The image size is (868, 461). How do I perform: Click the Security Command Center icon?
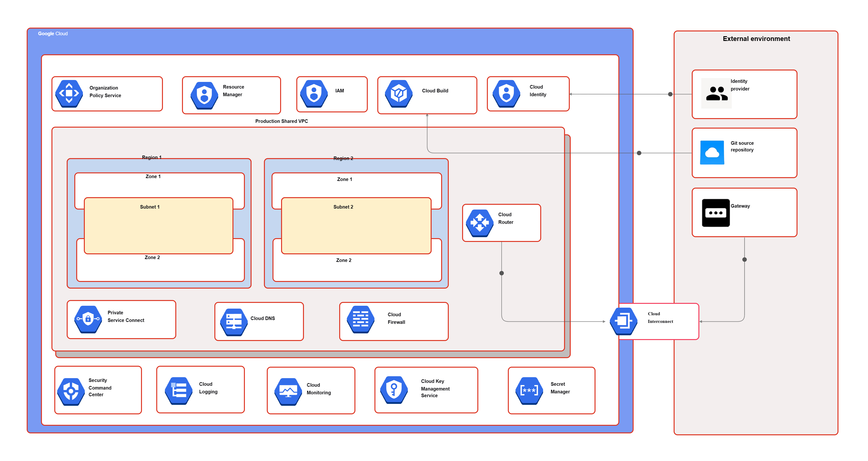click(x=71, y=391)
